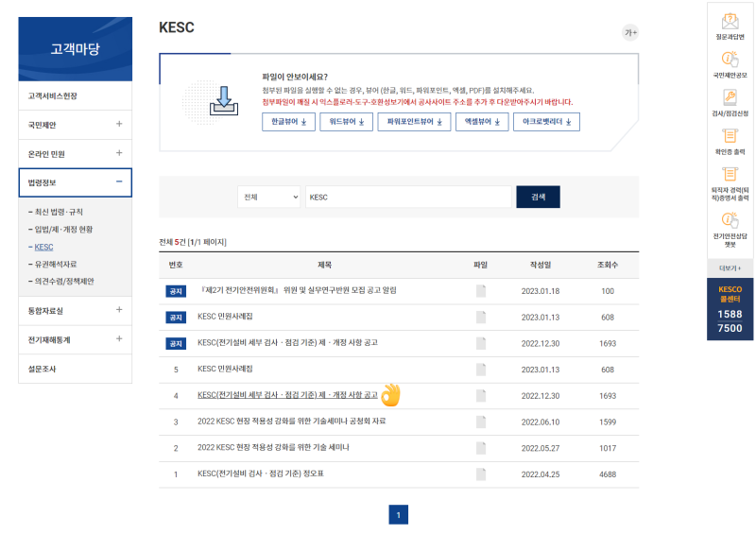Select 의견수렴/정책제안 submenu
The width and height of the screenshot is (756, 534).
[64, 282]
